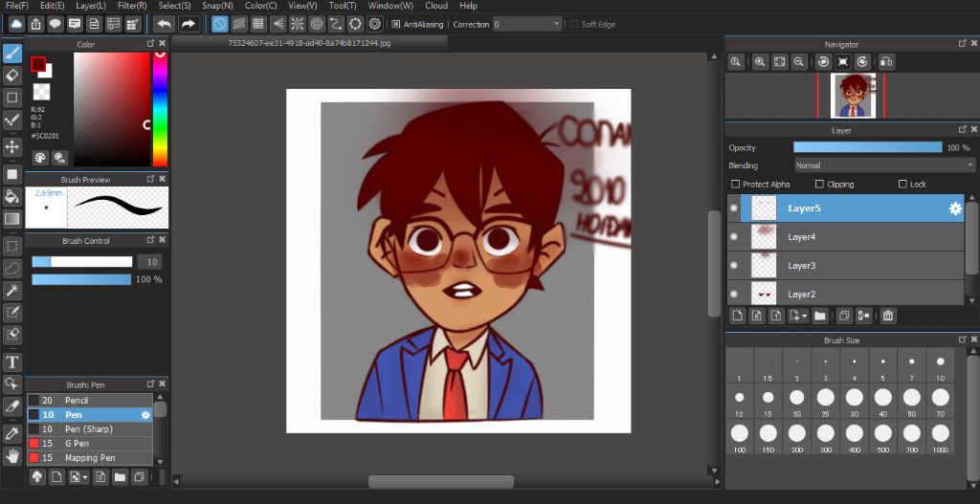Enable Clipping checkbox
Image resolution: width=980 pixels, height=504 pixels.
819,185
